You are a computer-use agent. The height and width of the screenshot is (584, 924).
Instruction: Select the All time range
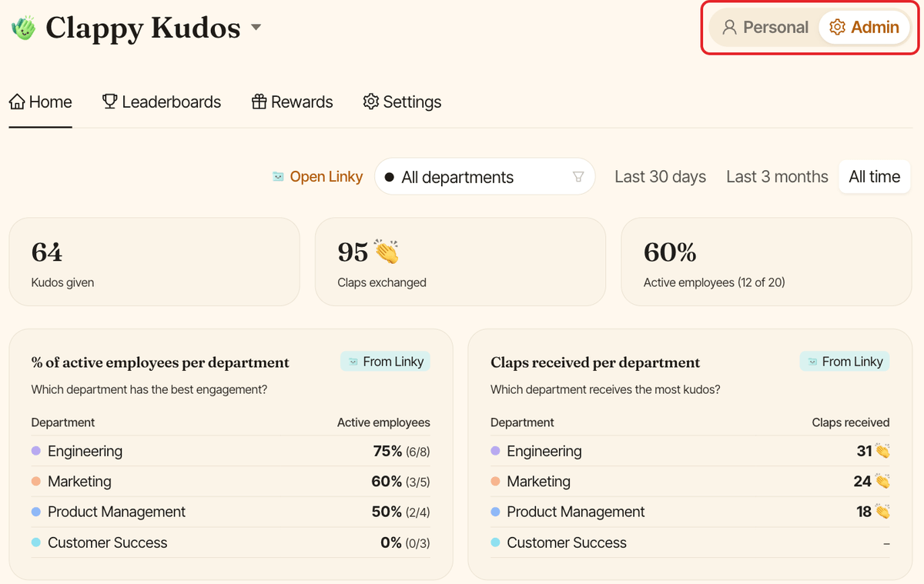875,177
